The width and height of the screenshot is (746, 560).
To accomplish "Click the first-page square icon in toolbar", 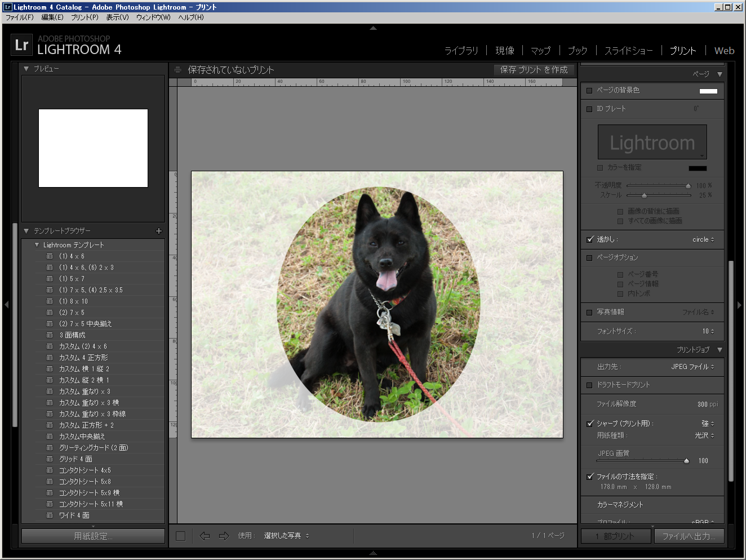I will [x=180, y=536].
